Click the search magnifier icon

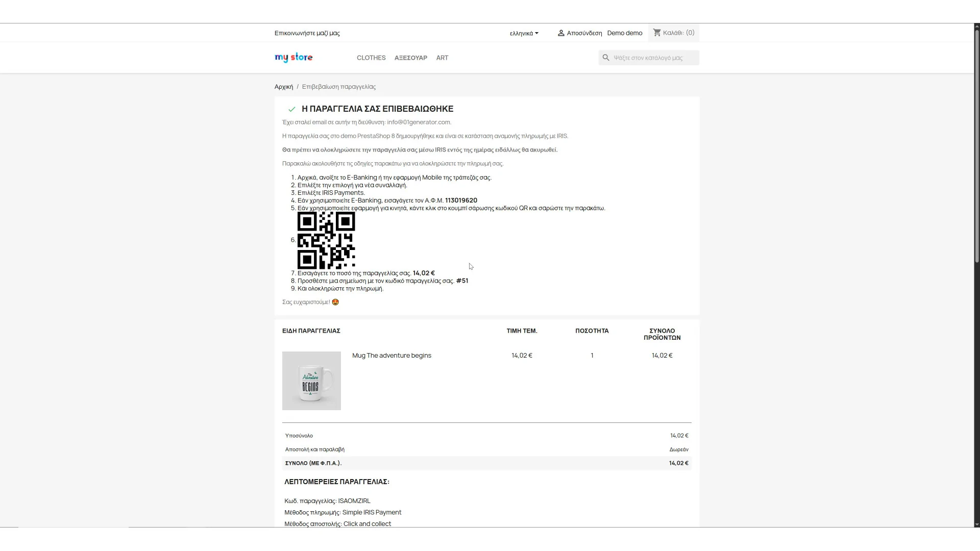click(x=606, y=58)
